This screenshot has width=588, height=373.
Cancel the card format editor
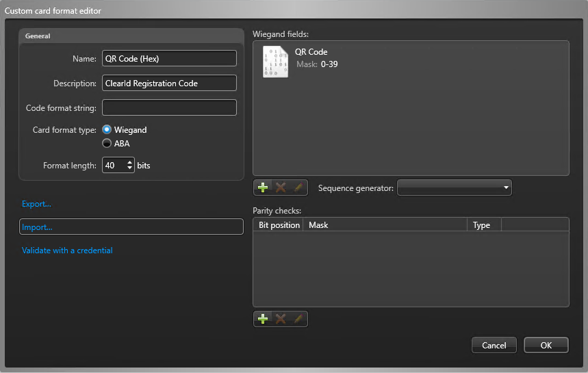coord(494,345)
